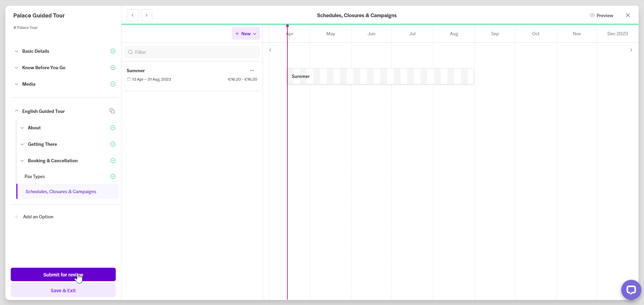The height and width of the screenshot is (305, 644).
Task: Click Pax Types completed checkmark
Action: point(113,176)
